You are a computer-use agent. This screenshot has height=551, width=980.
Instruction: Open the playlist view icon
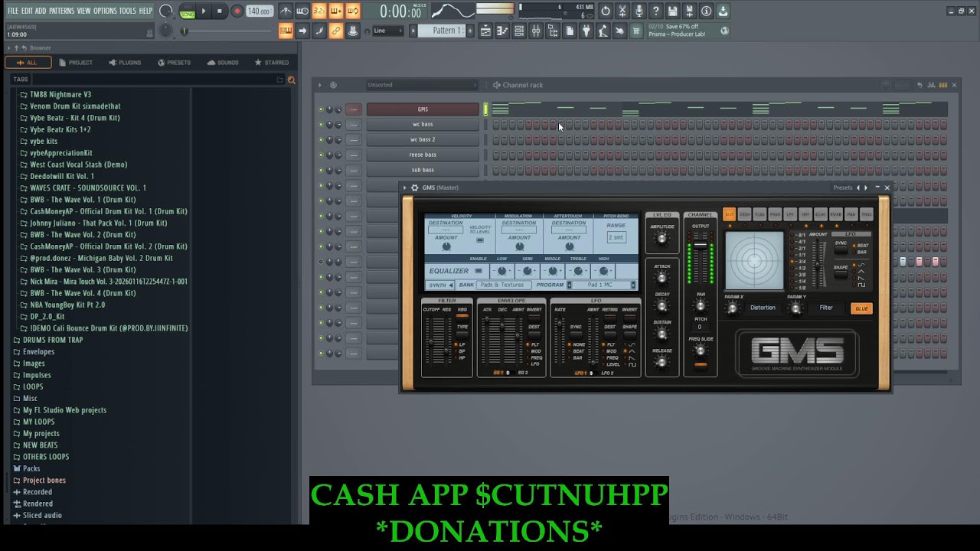(x=485, y=31)
